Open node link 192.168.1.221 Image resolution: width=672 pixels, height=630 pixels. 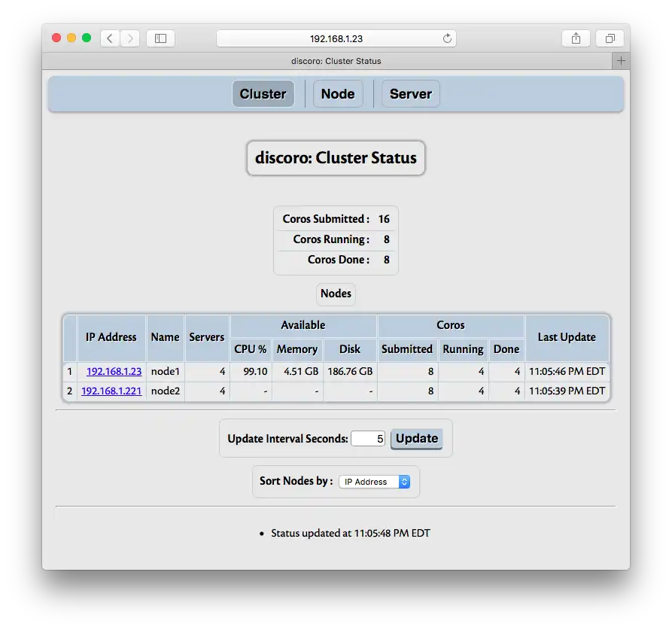[111, 391]
